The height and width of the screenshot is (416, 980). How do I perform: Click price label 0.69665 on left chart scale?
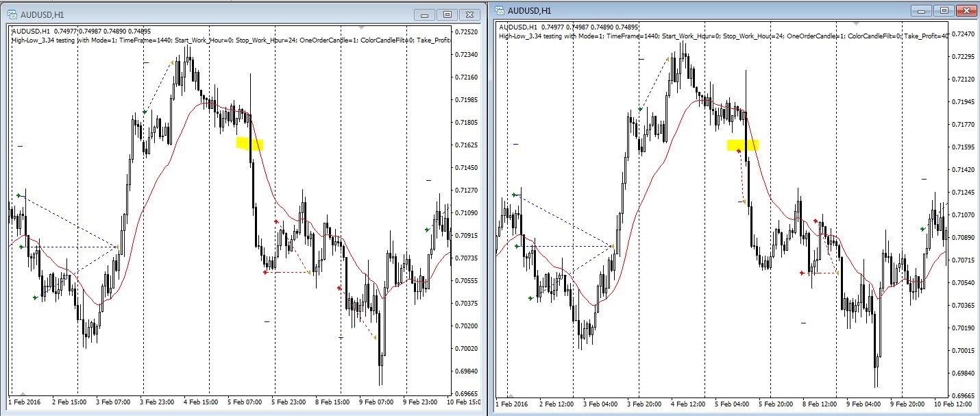(467, 394)
